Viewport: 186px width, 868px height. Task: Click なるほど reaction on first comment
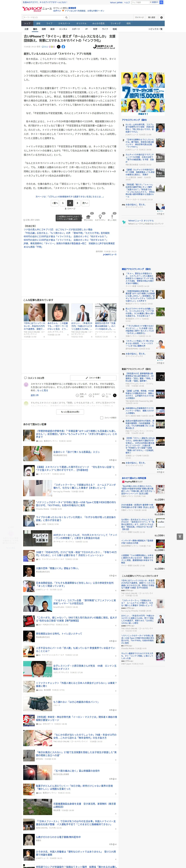point(94,395)
